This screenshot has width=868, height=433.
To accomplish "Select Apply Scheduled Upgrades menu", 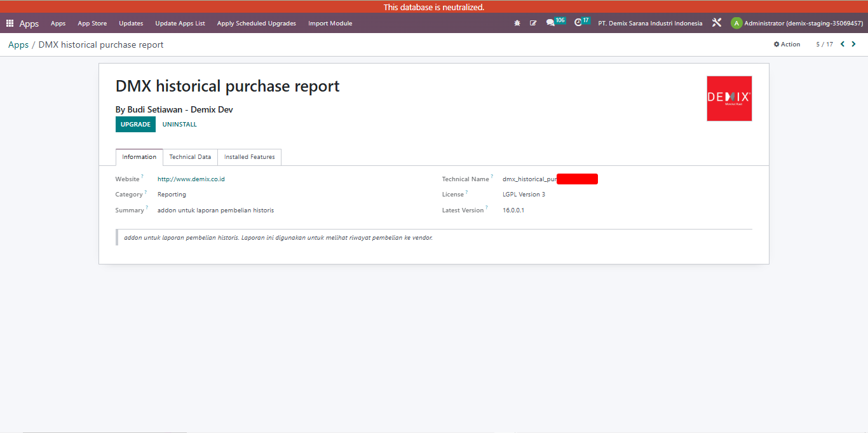I will click(x=256, y=24).
